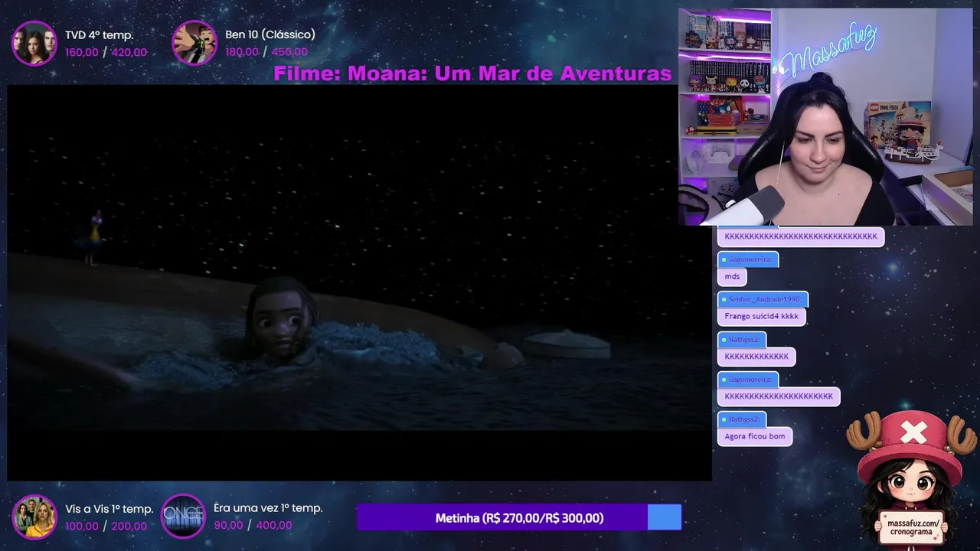Select the 'Era uma vez 1º temp.' label
Screen dimensions: 980x551
(268, 508)
